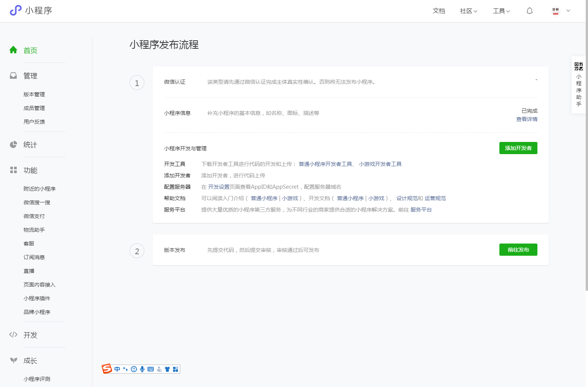Screen dimensions: 588x387
Task: Click the 成长 sprout icon
Action: [14, 360]
